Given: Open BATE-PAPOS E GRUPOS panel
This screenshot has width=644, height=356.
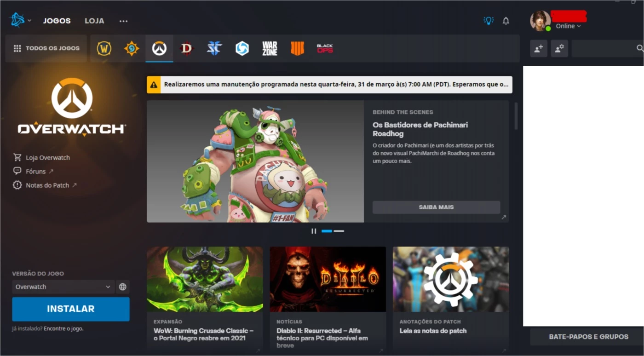Looking at the screenshot, I should pos(588,337).
